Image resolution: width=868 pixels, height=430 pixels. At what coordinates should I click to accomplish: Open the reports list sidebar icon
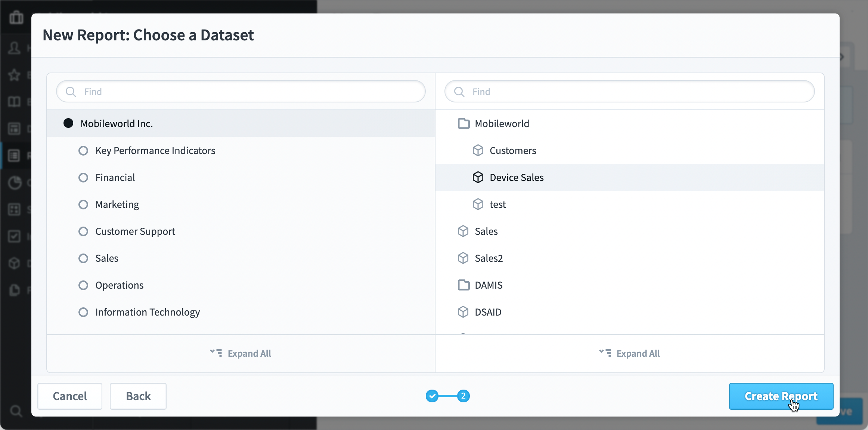point(15,156)
